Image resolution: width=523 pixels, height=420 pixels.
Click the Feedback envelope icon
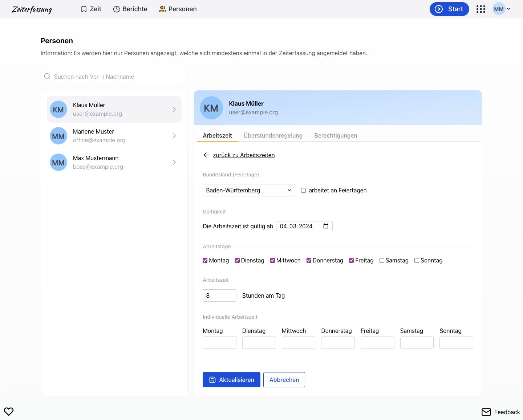click(486, 412)
